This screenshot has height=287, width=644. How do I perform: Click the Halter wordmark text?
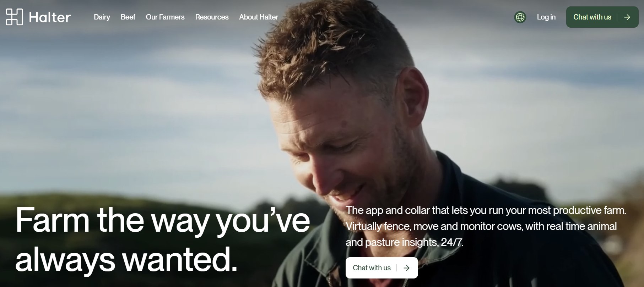pyautogui.click(x=50, y=17)
